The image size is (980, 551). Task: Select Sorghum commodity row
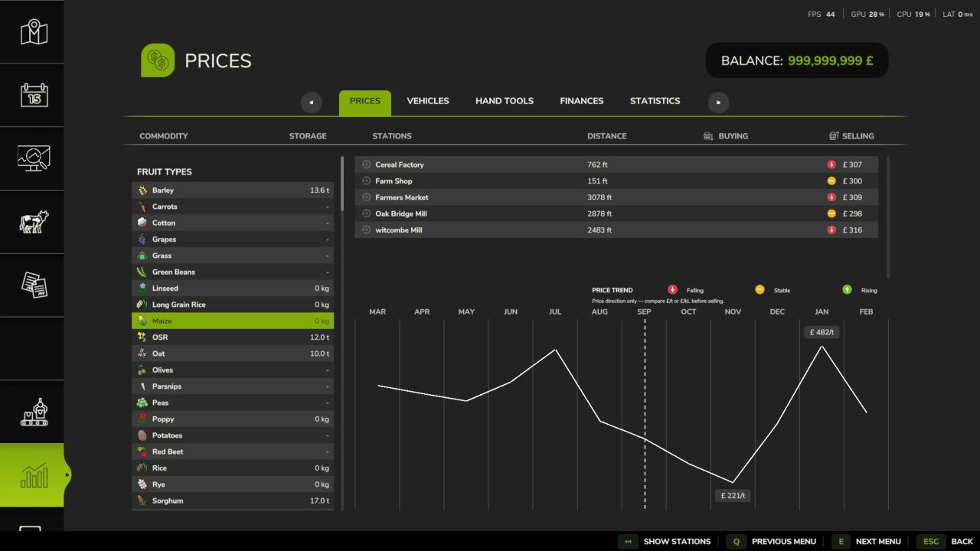point(233,500)
